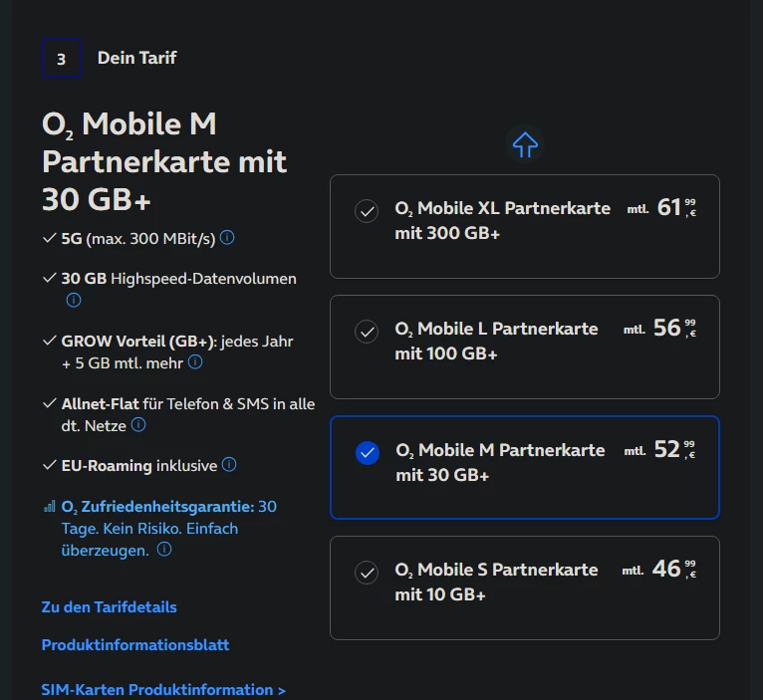The image size is (763, 700).
Task: Select the Mobile XL Partnerkarte radio button
Action: tap(367, 210)
